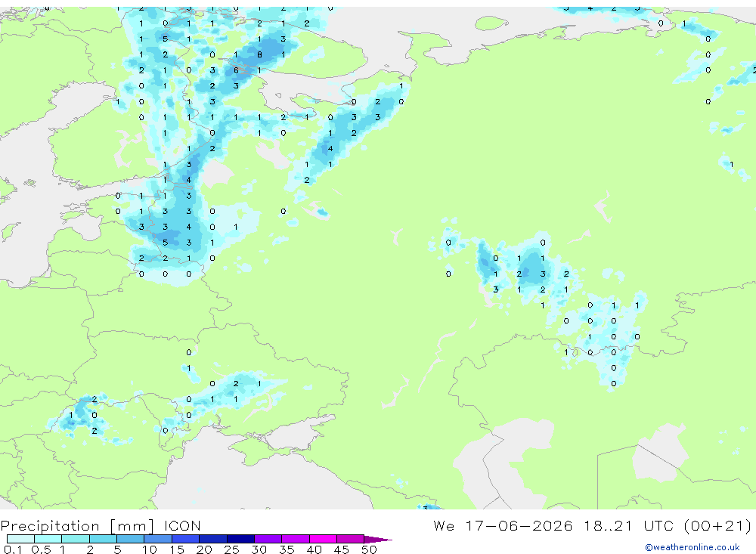
Task: Click the "8" precipitation value on the map
Action: 259,54
